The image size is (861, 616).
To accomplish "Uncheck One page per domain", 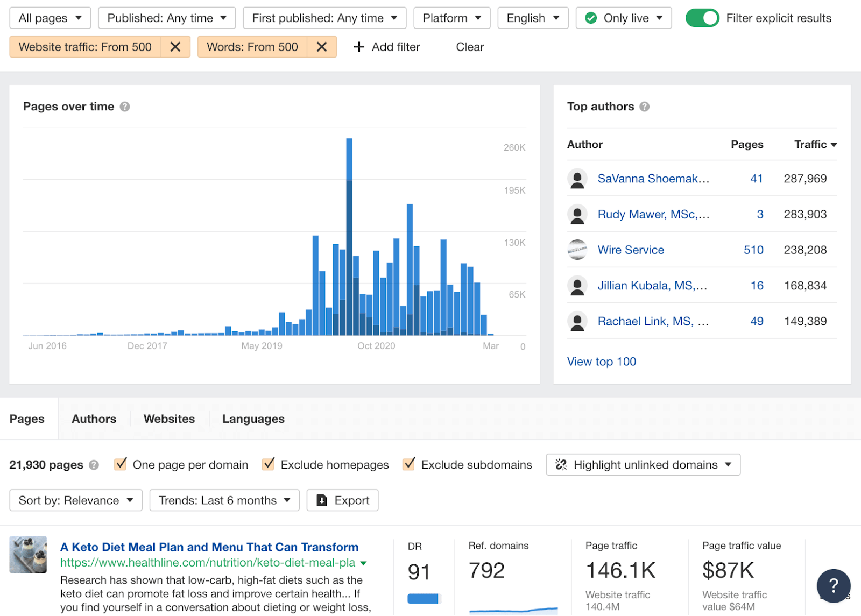I will 121,464.
